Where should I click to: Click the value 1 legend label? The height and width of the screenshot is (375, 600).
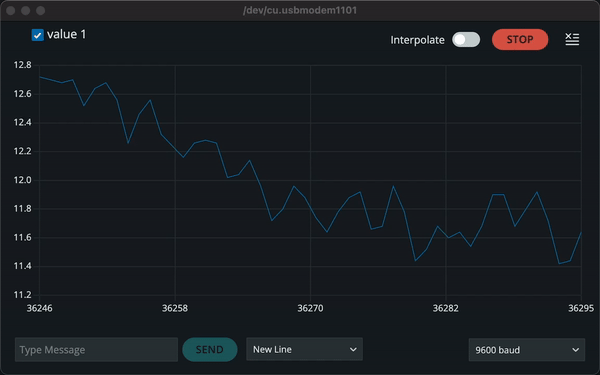coord(67,34)
